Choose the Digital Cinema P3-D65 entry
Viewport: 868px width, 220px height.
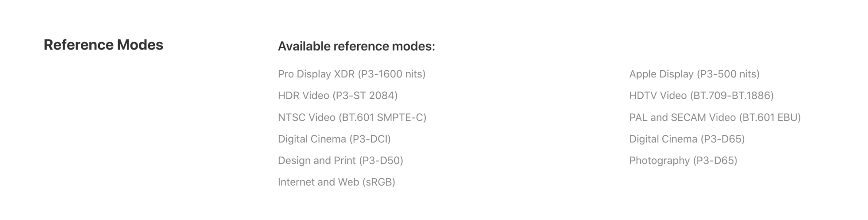pyautogui.click(x=687, y=139)
